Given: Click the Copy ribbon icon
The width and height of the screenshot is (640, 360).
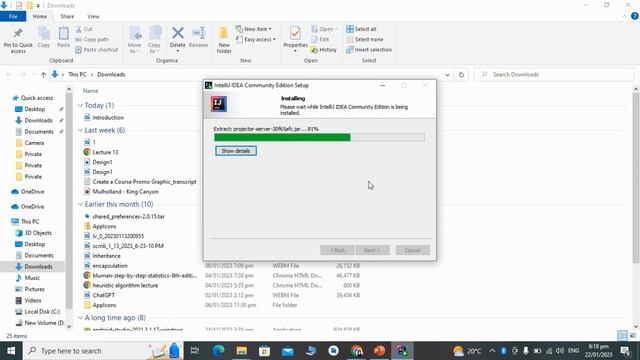Looking at the screenshot, I should 44,33.
